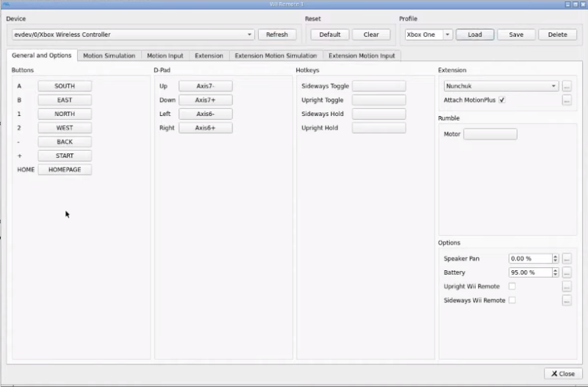Image resolution: width=588 pixels, height=387 pixels.
Task: Open advanced settings next to Nunchuk extension
Action: point(567,86)
